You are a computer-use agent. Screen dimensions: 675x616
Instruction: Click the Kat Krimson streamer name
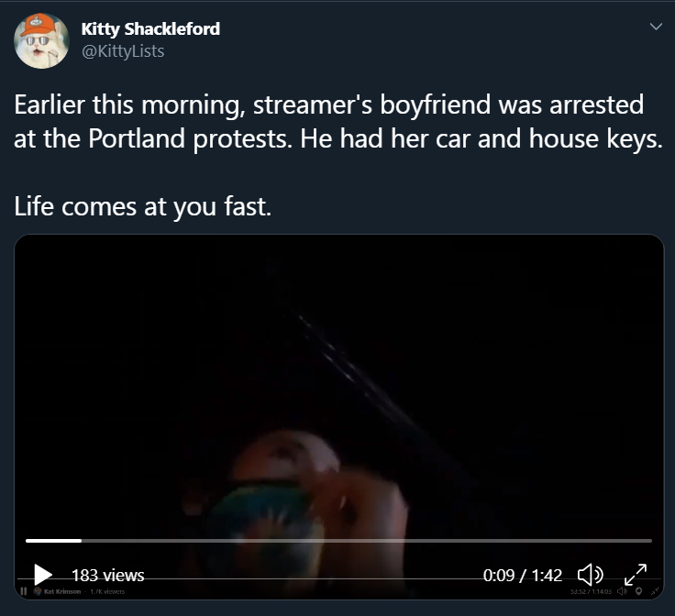[x=62, y=591]
